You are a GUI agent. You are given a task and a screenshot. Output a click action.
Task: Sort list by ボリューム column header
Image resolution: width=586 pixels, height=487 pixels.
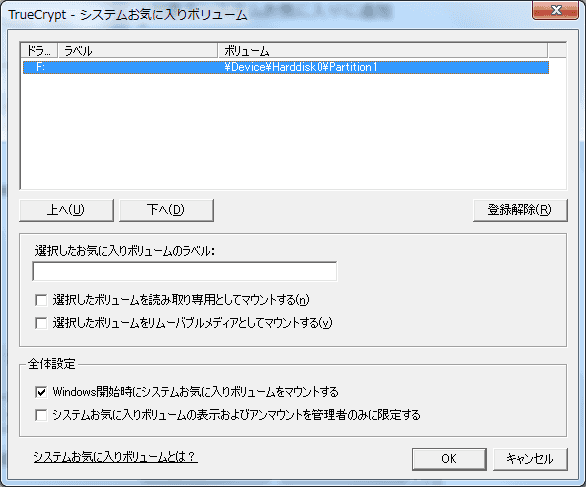pos(383,50)
